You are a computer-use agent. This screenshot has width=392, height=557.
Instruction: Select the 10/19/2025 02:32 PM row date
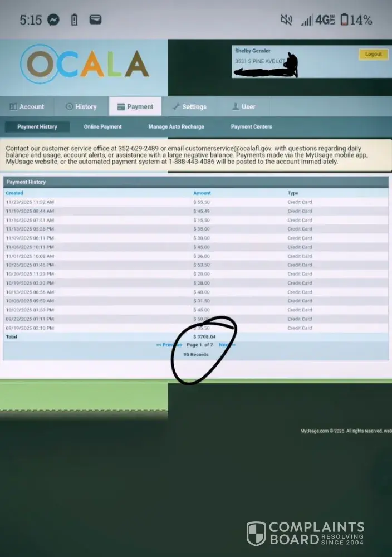point(30,283)
